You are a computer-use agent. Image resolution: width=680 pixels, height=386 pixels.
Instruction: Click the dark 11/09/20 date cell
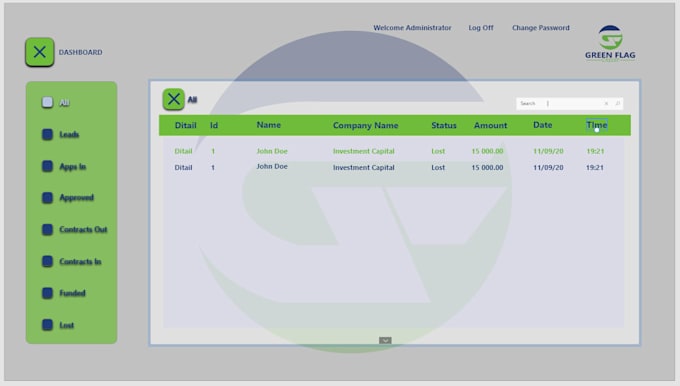coord(548,167)
